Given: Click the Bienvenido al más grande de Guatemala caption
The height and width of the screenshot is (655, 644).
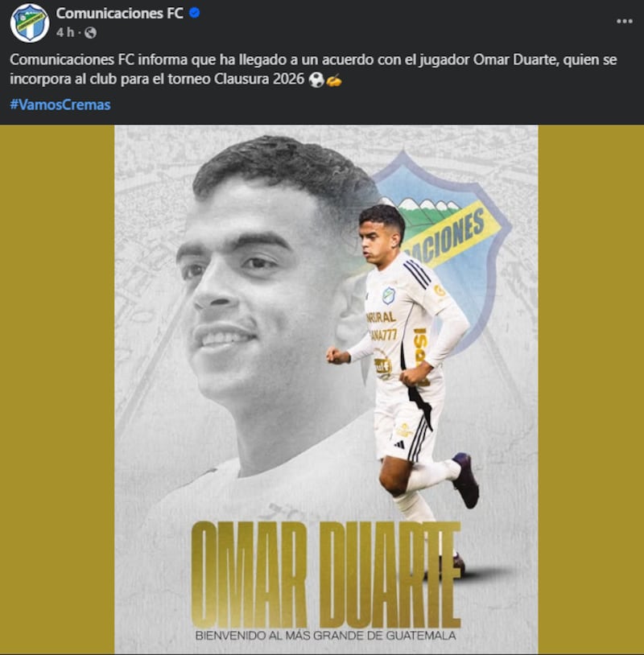Looking at the screenshot, I should point(325,636).
